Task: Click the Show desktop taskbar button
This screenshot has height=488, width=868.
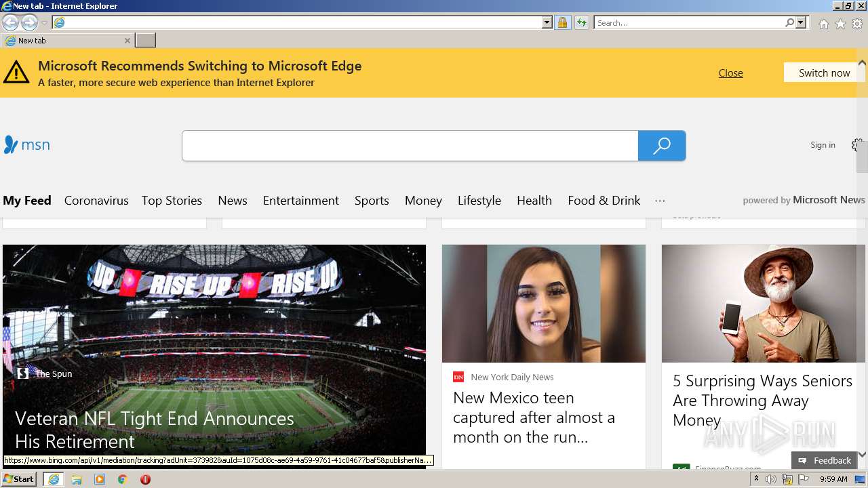Action: (861, 479)
